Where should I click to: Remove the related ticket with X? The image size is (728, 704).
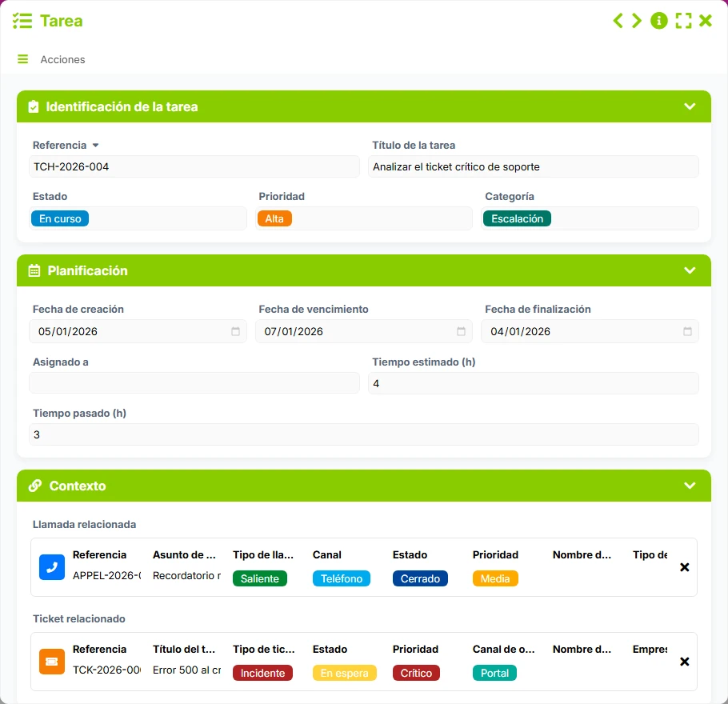[x=684, y=662]
